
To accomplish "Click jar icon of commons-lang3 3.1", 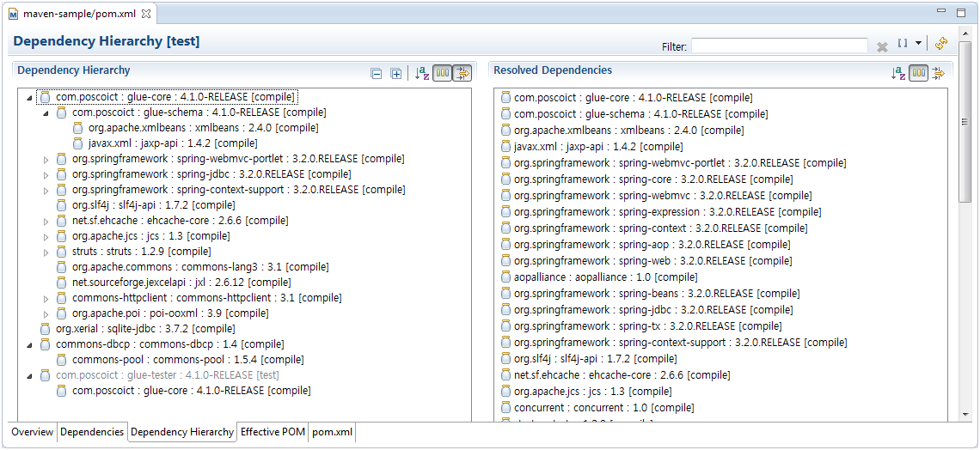I will (61, 267).
